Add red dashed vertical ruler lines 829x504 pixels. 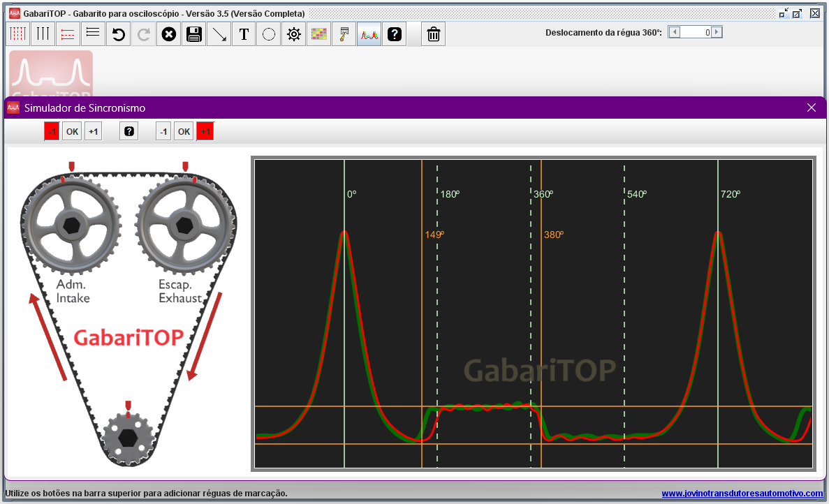[18, 34]
